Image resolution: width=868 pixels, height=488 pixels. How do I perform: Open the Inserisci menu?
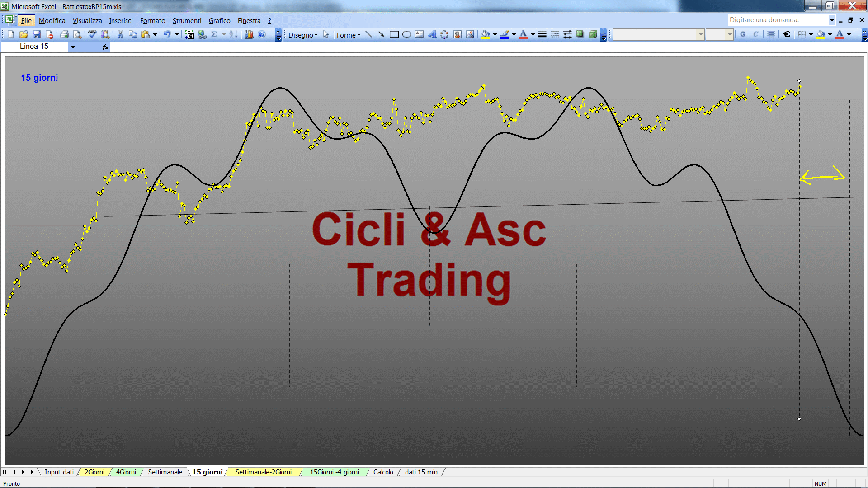point(121,21)
